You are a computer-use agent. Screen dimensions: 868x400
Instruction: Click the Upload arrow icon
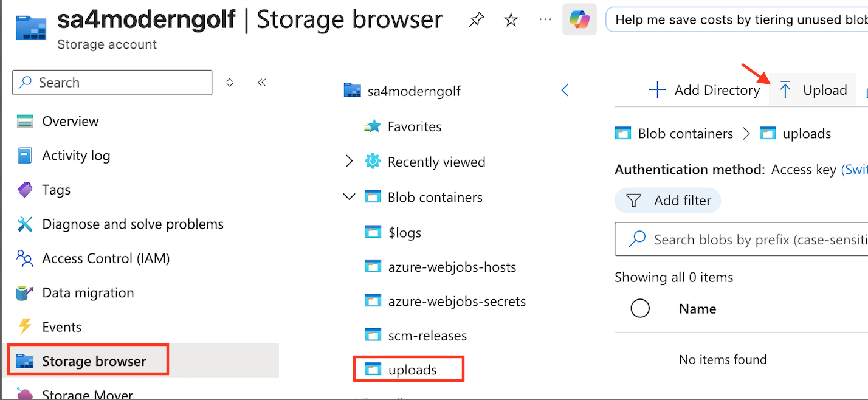tap(785, 91)
